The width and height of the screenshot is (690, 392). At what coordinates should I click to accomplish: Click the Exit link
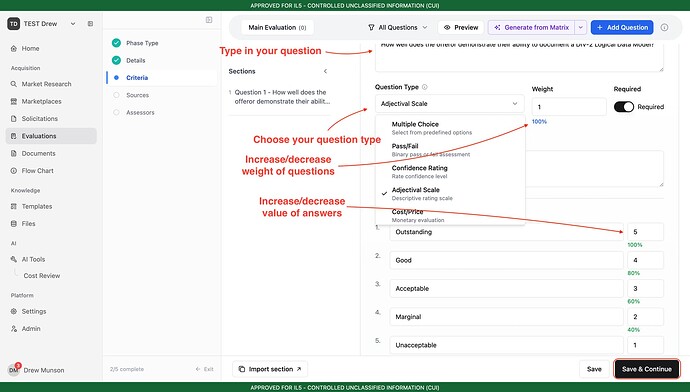point(205,369)
